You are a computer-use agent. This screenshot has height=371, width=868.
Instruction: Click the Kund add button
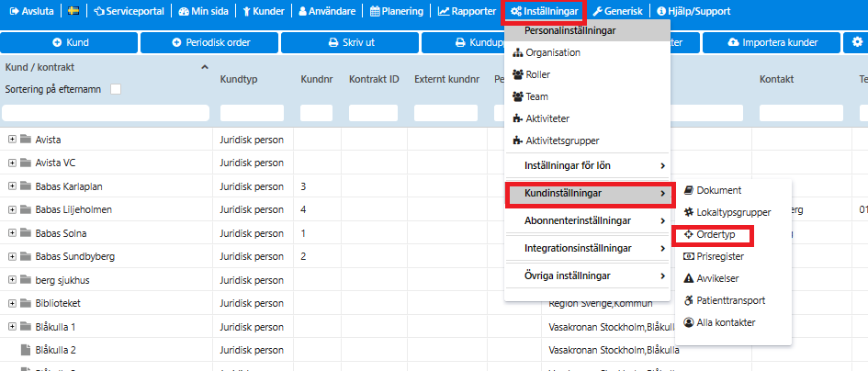(70, 42)
